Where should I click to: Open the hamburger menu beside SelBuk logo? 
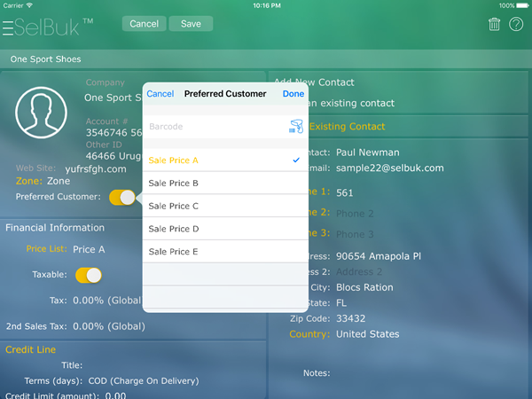8,27
